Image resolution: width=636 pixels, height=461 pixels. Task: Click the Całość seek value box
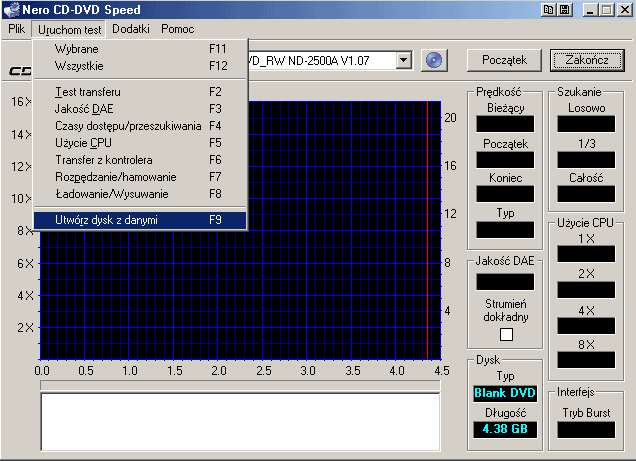[586, 194]
